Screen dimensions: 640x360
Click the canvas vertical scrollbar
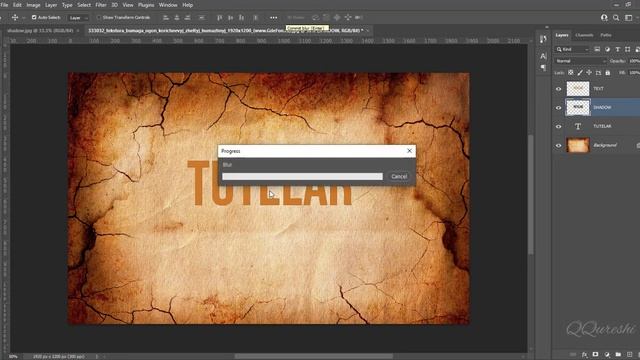click(531, 194)
